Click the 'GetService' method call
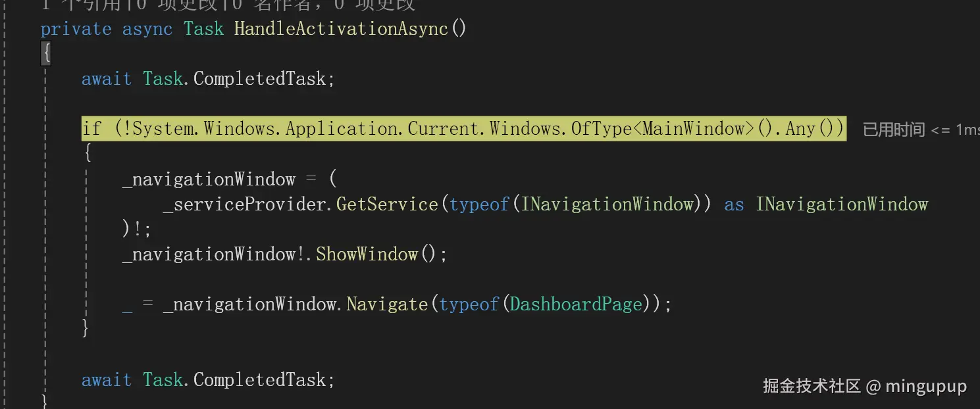The width and height of the screenshot is (980, 409). pyautogui.click(x=387, y=204)
